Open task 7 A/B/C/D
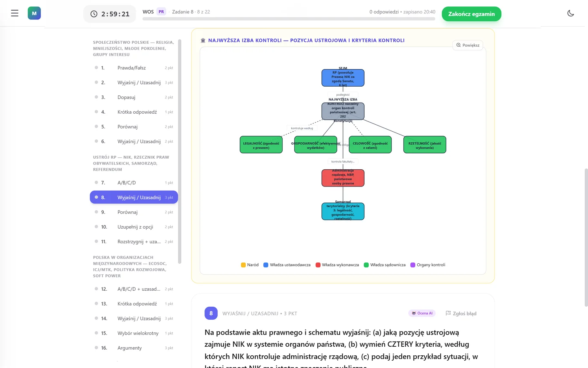This screenshot has width=588, height=368. [134, 183]
